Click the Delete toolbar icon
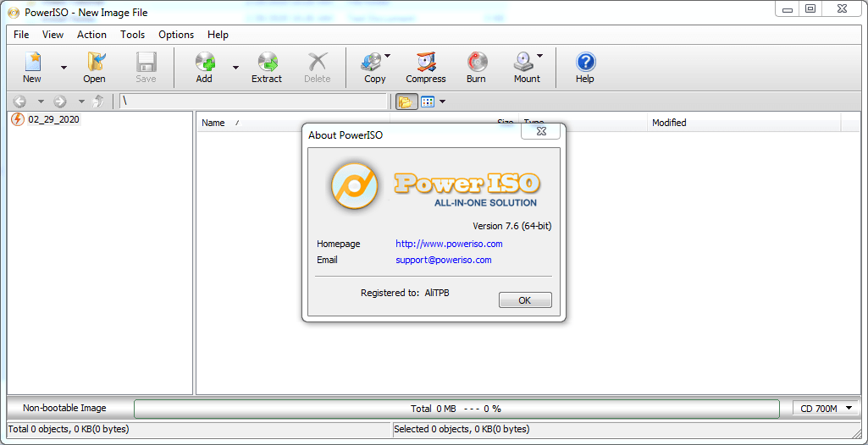 (x=318, y=68)
